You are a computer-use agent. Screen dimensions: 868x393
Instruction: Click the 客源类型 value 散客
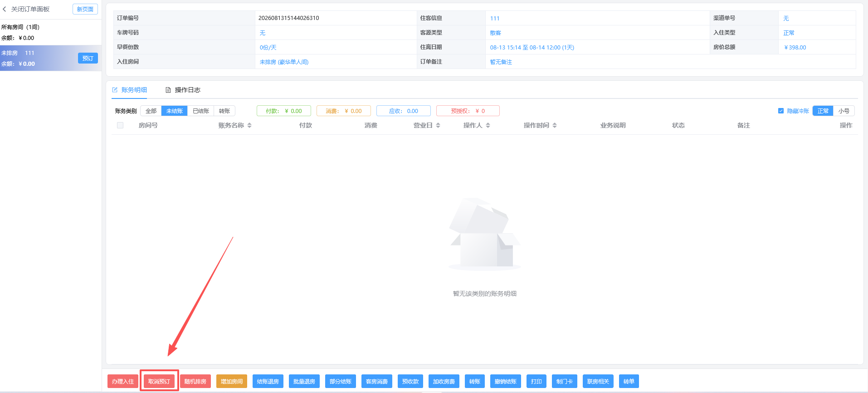click(x=496, y=33)
